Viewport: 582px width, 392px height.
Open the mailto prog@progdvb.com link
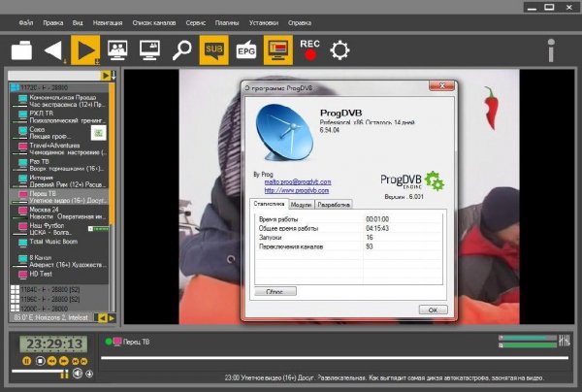298,181
